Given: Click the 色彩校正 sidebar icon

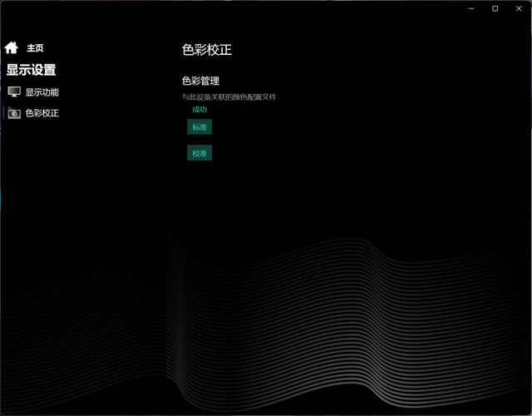Looking at the screenshot, I should pos(14,113).
